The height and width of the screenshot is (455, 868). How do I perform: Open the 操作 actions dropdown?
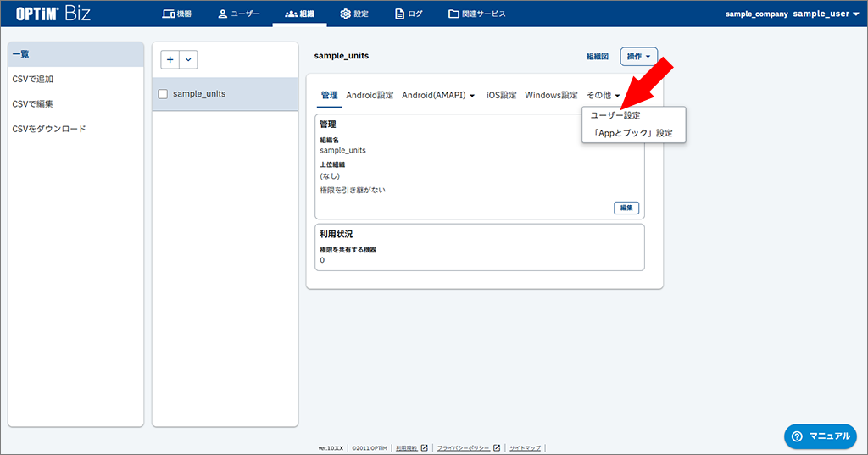point(639,57)
